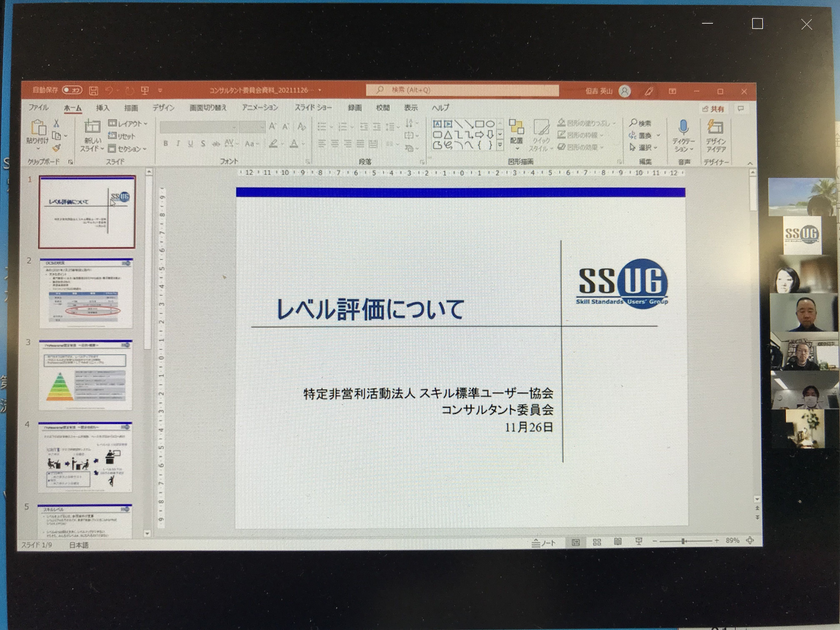Switch to the 挿入 (Insert) tab
The image size is (840, 630).
click(102, 108)
